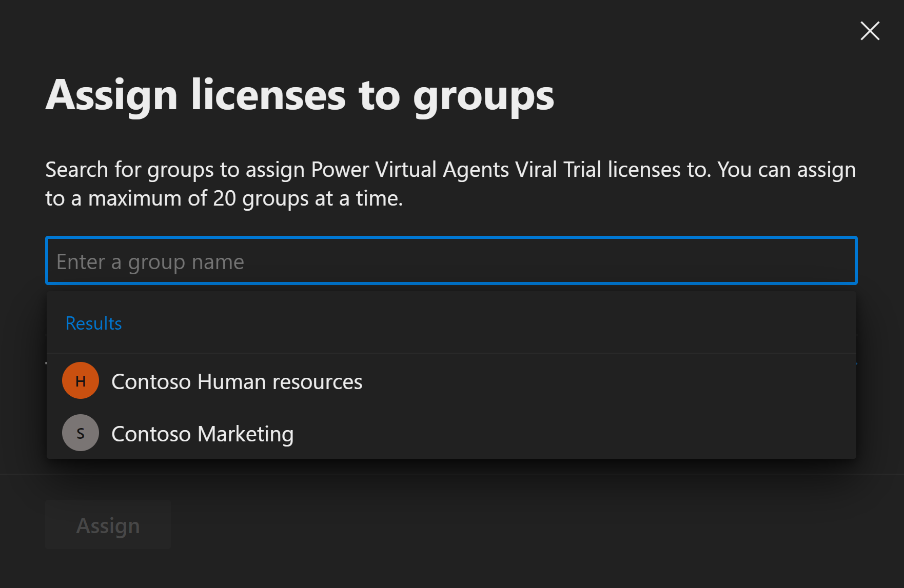Click the Contoso Human resources result text

237,381
